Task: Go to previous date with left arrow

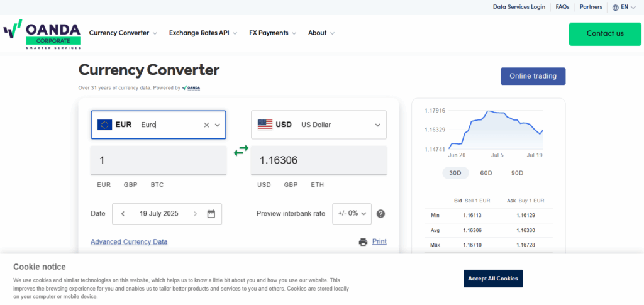Action: pyautogui.click(x=123, y=213)
